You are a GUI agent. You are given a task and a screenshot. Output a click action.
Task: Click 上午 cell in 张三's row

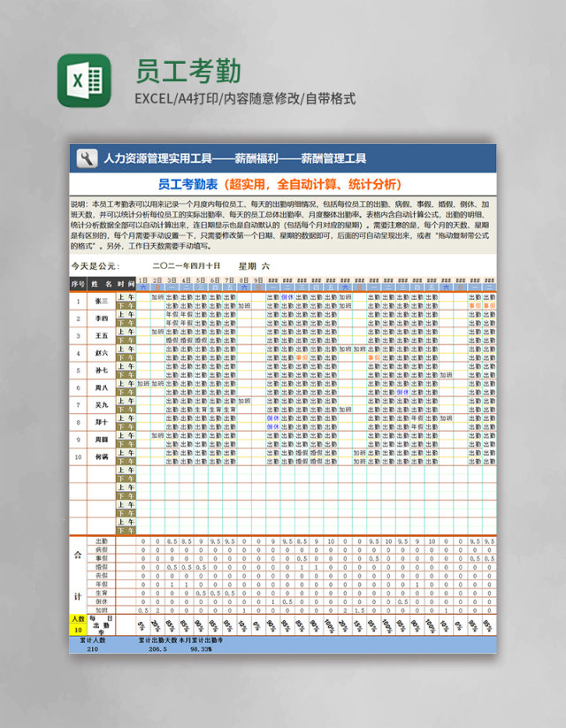tap(126, 297)
